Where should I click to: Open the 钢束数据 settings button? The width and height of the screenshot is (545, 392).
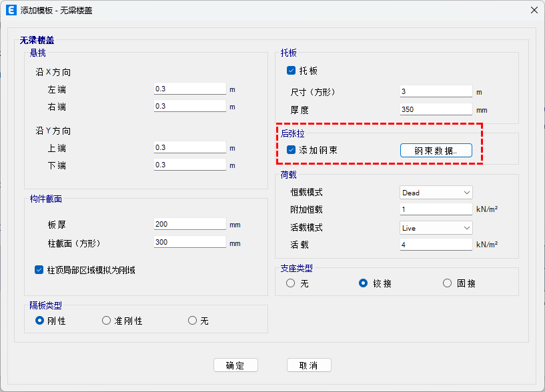click(436, 151)
